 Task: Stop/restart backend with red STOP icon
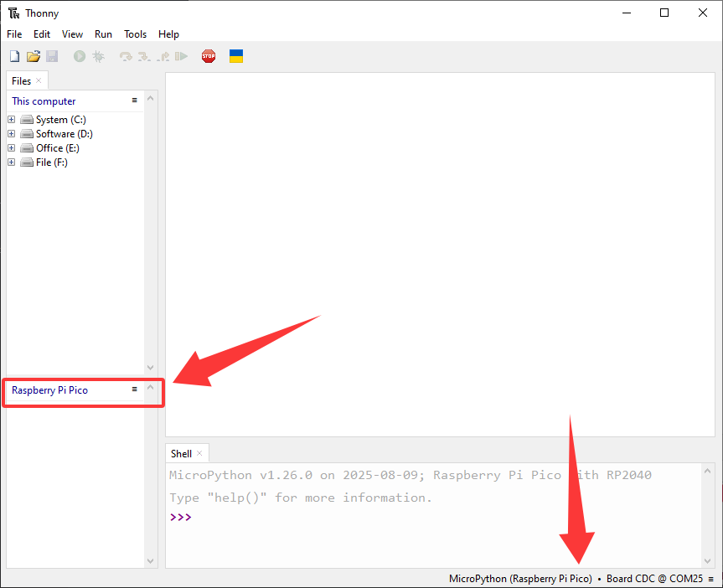[209, 56]
